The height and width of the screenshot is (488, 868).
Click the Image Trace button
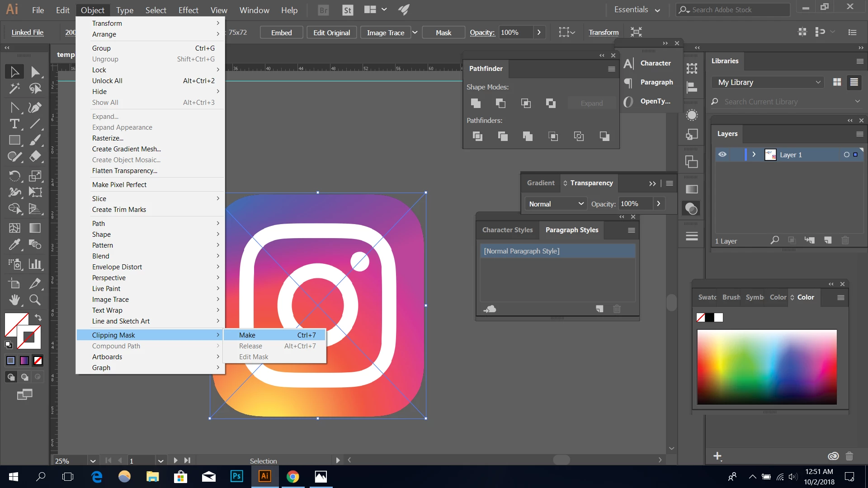(x=385, y=33)
